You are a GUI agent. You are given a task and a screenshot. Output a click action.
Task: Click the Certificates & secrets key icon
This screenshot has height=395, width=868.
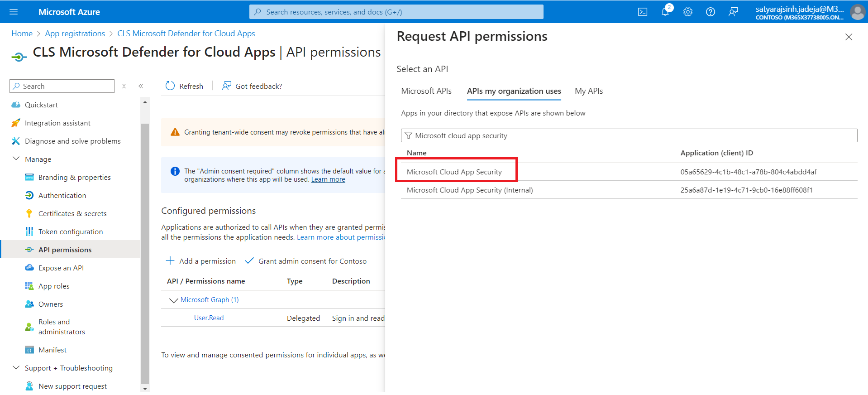point(29,213)
